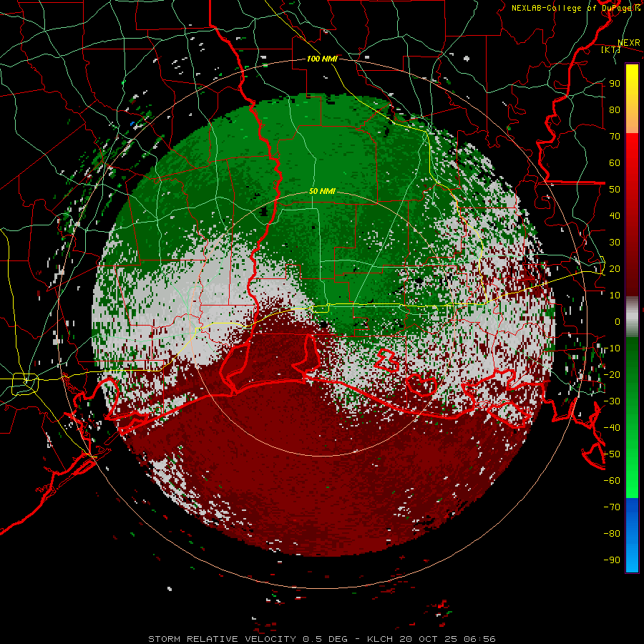644x644 pixels.
Task: Click the -10 value on the velocity scale
Action: click(x=612, y=348)
